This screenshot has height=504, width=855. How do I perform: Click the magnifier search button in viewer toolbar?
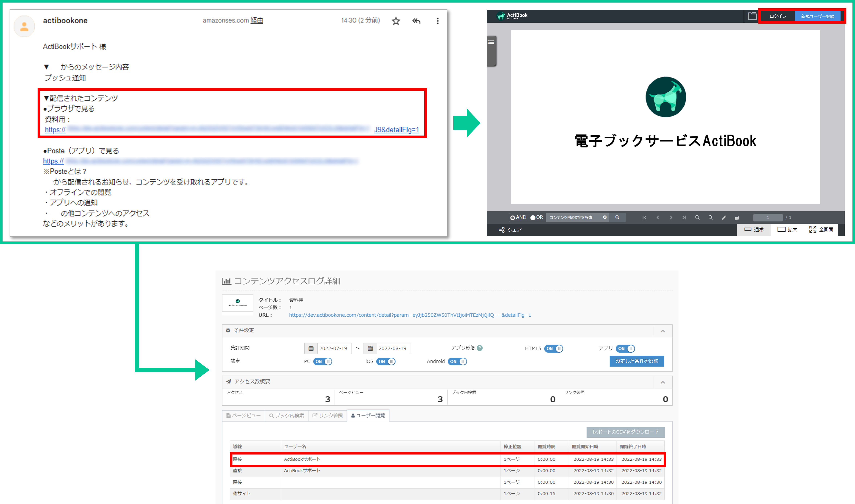[x=617, y=217]
